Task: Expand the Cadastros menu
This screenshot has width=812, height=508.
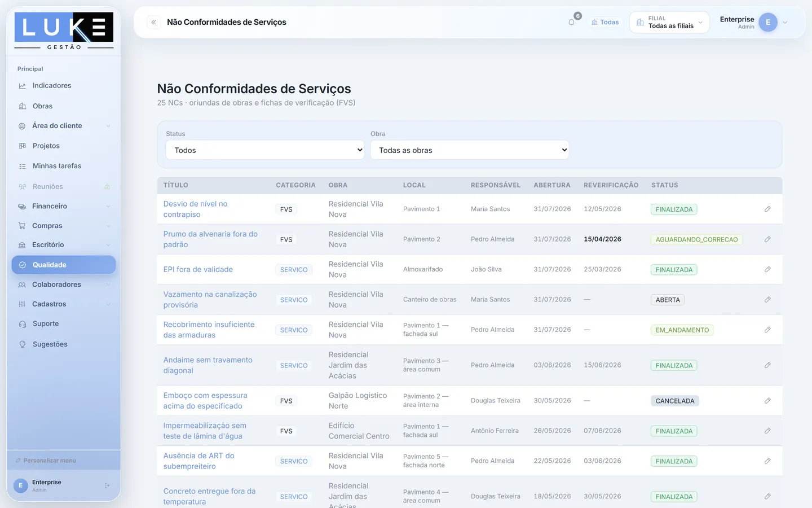Action: click(64, 304)
